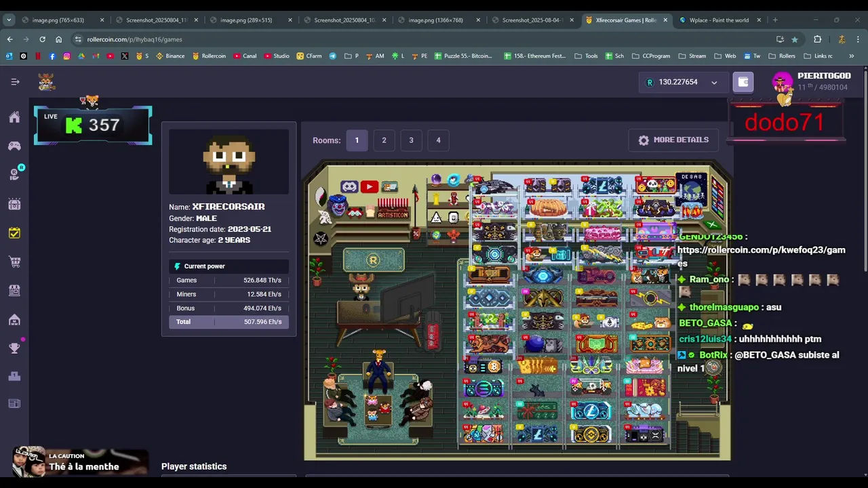Open the Rollercoin bookmark
Image resolution: width=868 pixels, height=488 pixels.
point(208,56)
